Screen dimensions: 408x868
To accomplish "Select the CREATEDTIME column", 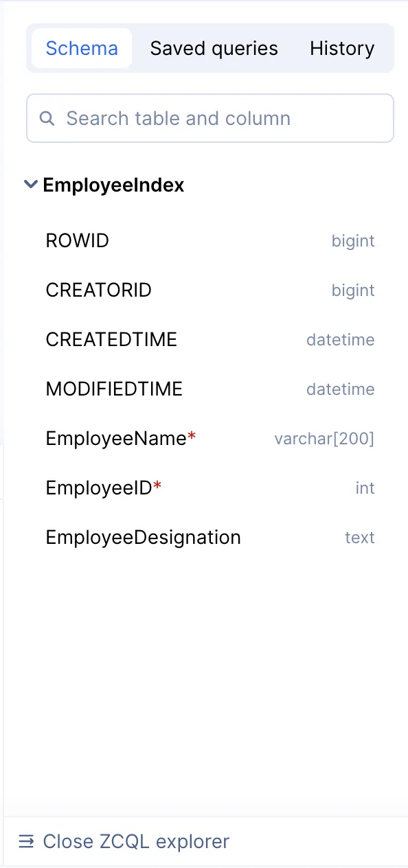I will pyautogui.click(x=210, y=340).
